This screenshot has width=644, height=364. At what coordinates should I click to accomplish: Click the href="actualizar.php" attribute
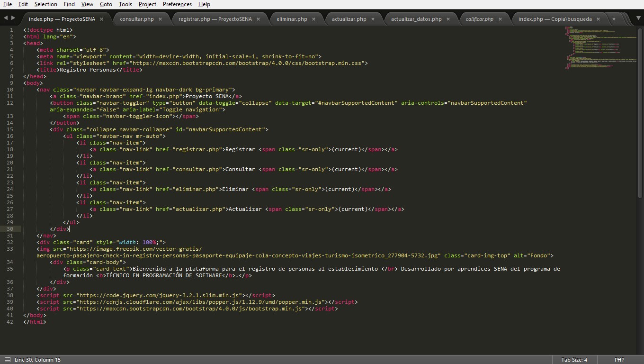click(x=191, y=209)
